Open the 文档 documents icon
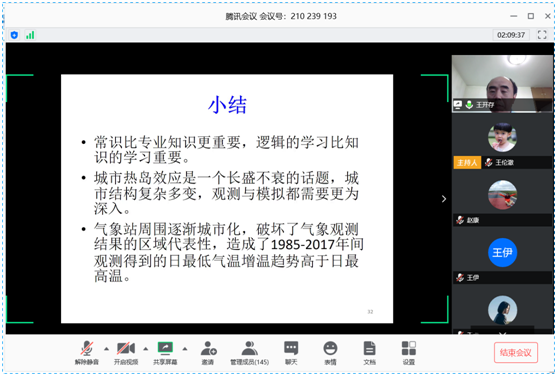Screen dimensions: 557x376 point(369,352)
